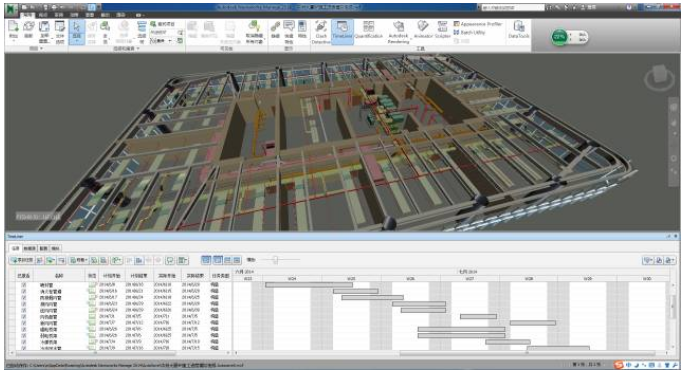Open the 附着 attach dropdown in TimeLiner
692x372 pixels.
coord(79,260)
